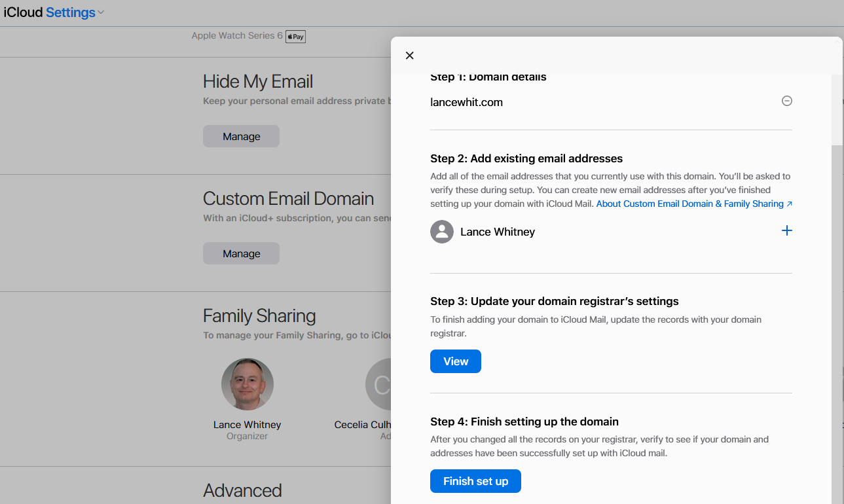Click the Step 3 registrar settings heading
The width and height of the screenshot is (844, 504).
click(555, 302)
